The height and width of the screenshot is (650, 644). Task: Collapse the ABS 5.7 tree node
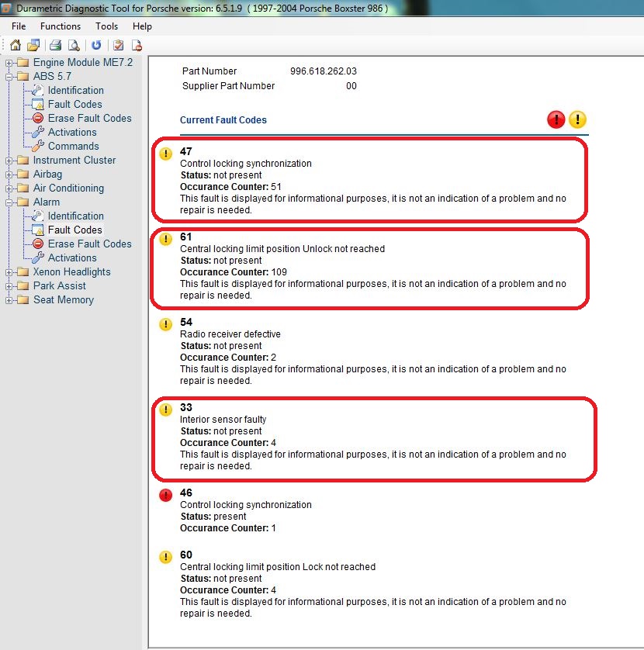tap(9, 77)
